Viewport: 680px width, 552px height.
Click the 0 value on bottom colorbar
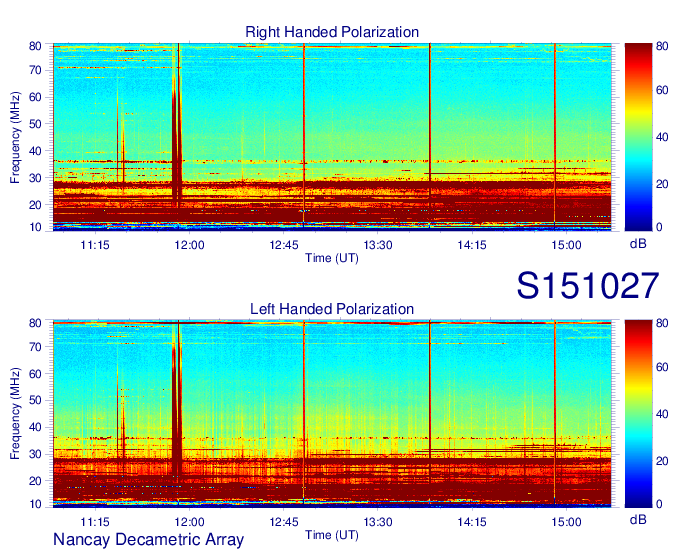pos(659,504)
